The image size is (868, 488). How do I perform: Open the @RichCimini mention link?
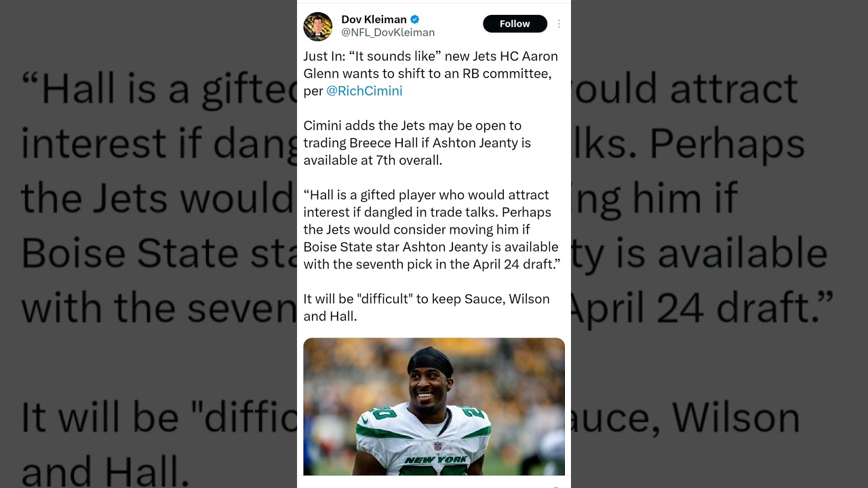click(x=364, y=91)
